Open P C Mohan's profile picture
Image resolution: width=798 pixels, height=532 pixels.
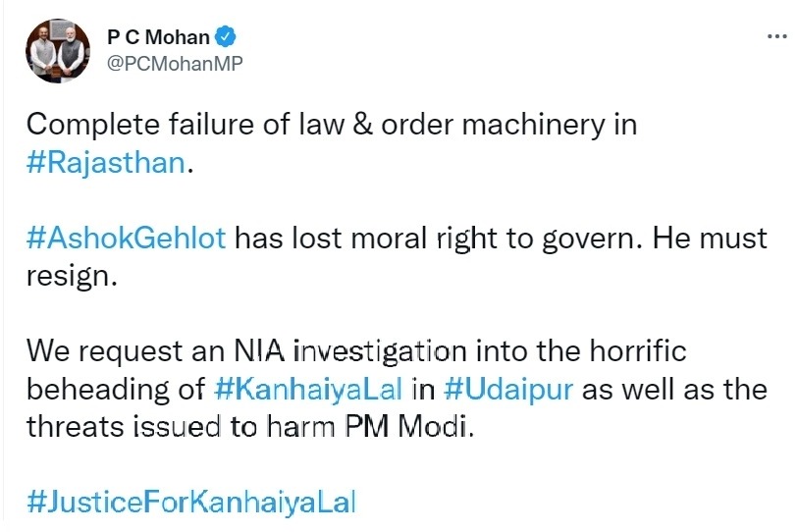pyautogui.click(x=58, y=52)
